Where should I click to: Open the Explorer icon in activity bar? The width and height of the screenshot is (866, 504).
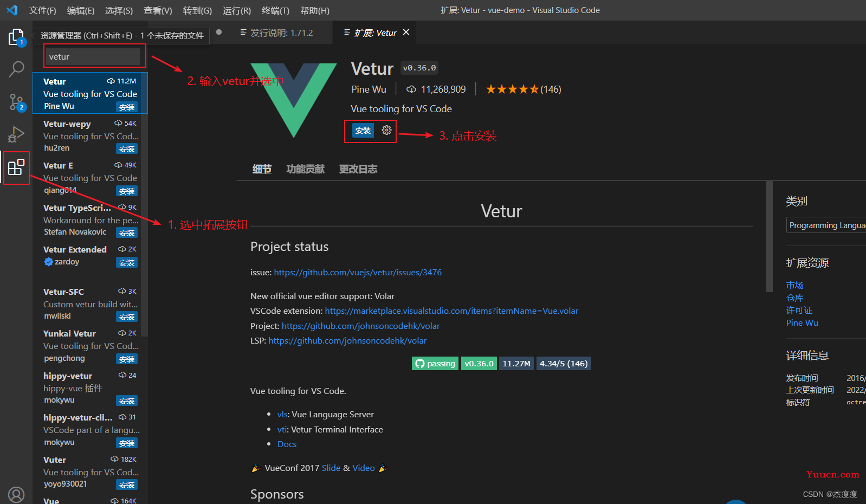[16, 37]
